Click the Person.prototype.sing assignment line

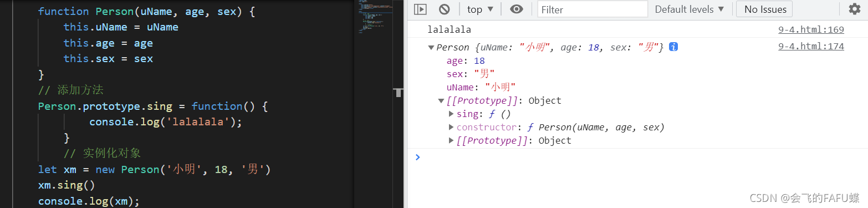(x=153, y=106)
